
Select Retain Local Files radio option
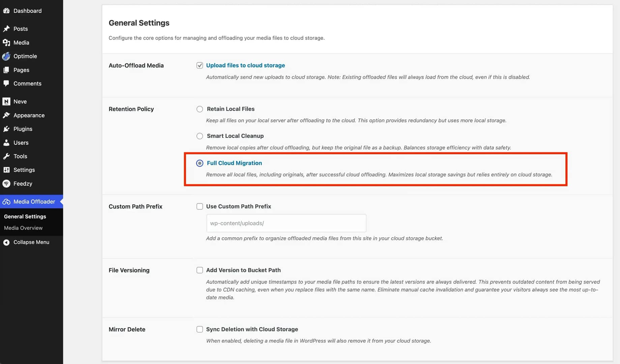coord(200,109)
